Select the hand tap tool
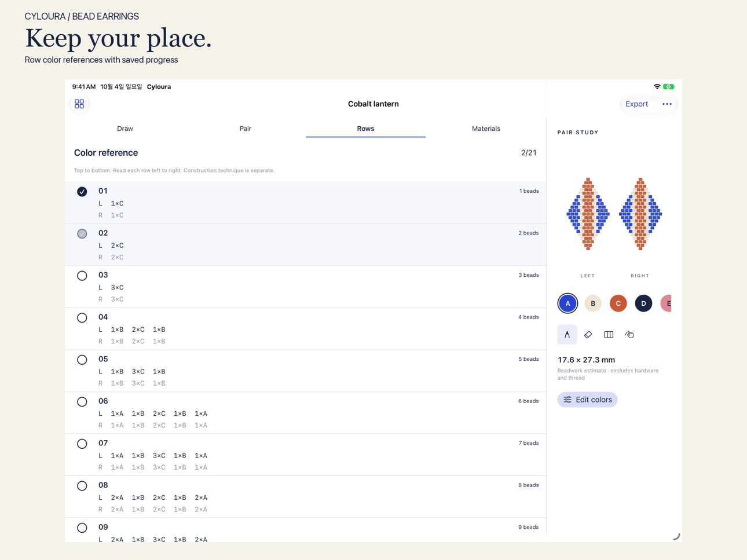 tap(629, 335)
